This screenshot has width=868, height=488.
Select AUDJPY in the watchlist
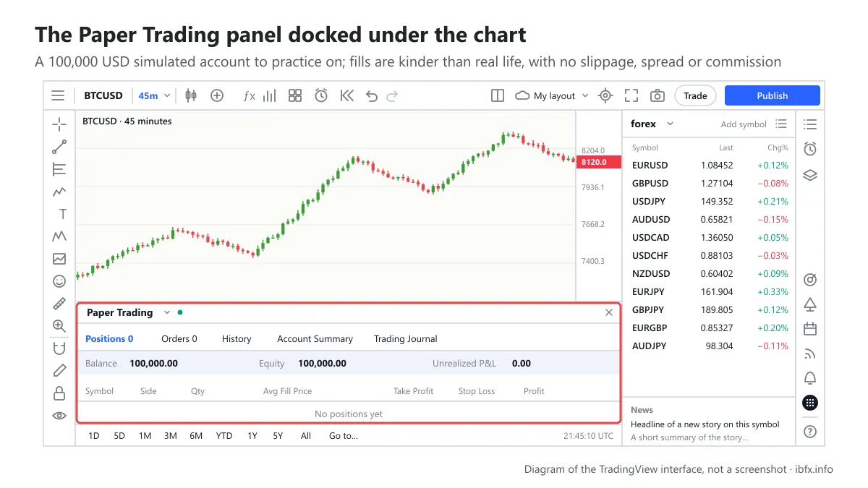[x=709, y=346]
